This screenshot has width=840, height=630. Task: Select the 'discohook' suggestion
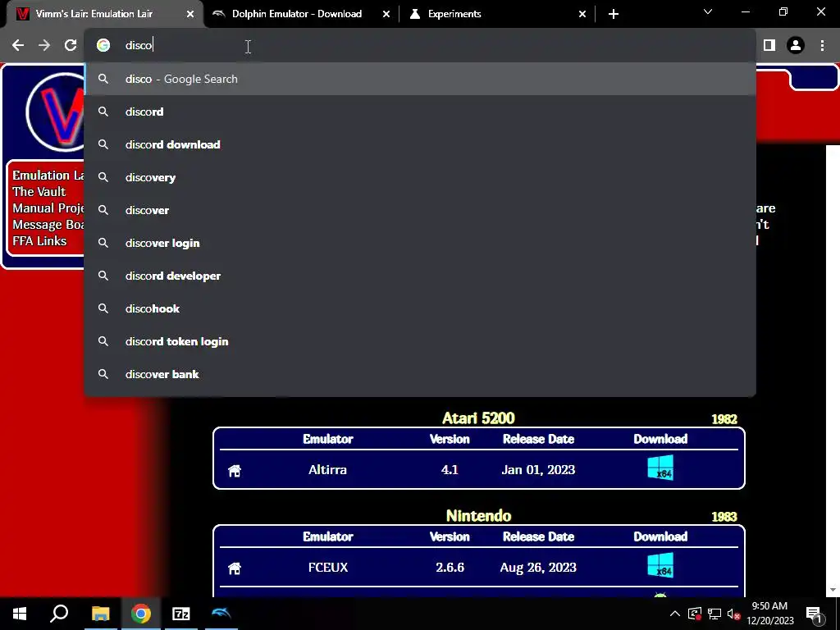pos(420,308)
